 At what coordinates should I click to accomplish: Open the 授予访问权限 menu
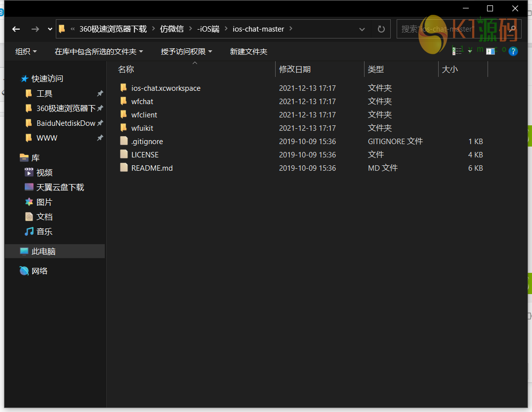pos(186,51)
